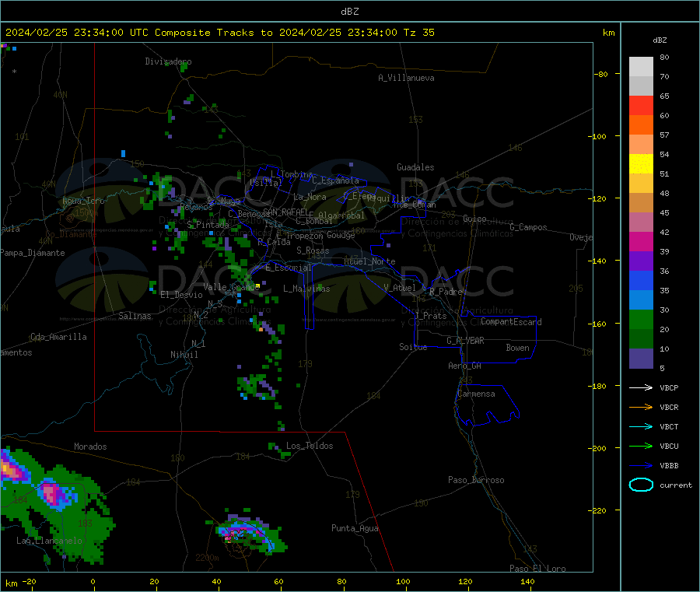The height and width of the screenshot is (592, 700).
Task: Click the 'dBZ' heading above the color scale
Action: pyautogui.click(x=660, y=40)
